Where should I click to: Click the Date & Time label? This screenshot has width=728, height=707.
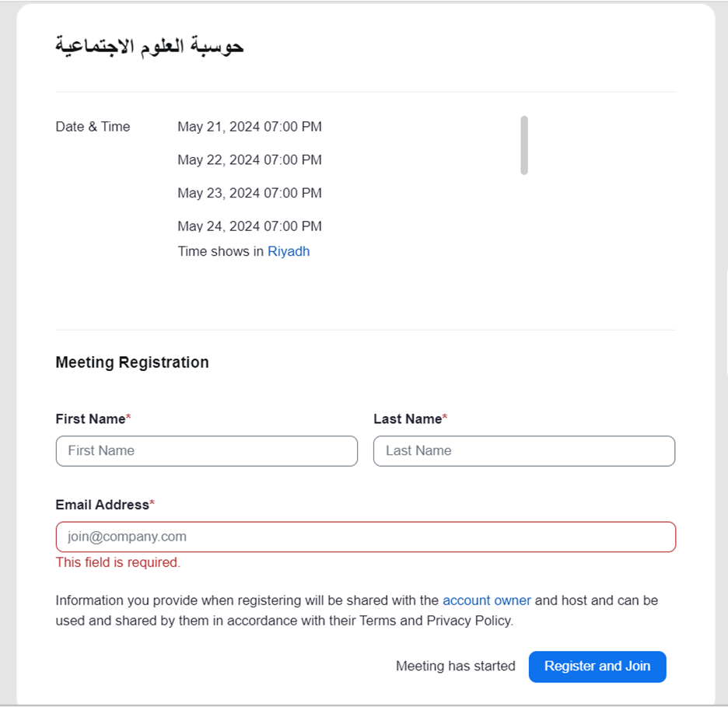click(93, 127)
